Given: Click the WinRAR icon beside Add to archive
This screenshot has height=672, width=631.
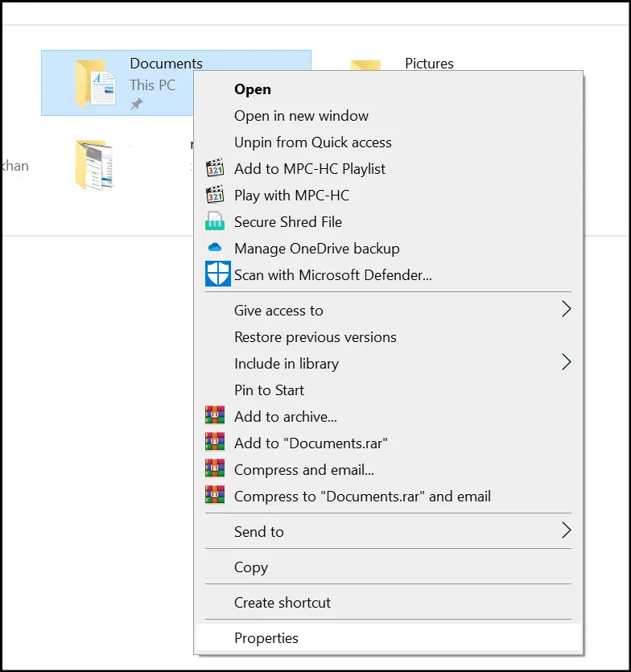Looking at the screenshot, I should pos(215,414).
